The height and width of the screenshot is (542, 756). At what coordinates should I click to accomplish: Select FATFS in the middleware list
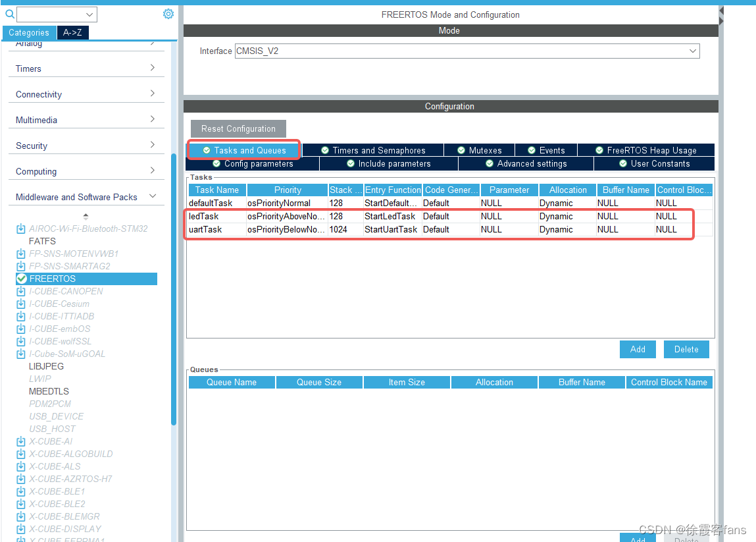click(42, 241)
